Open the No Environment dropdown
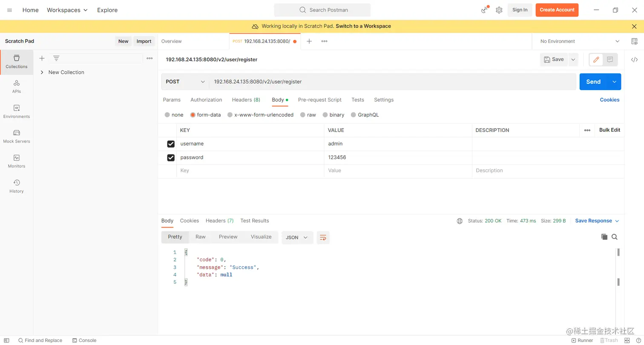 (580, 41)
